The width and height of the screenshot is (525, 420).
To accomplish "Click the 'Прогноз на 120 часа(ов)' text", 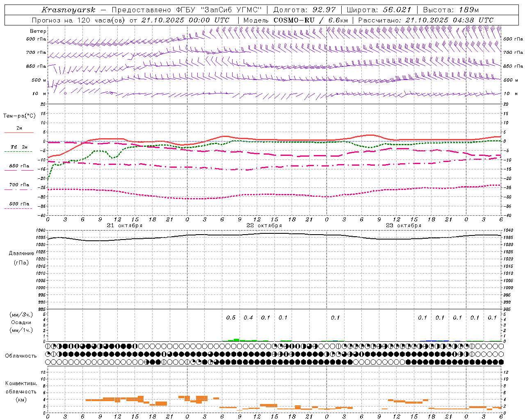I will 79,20.
